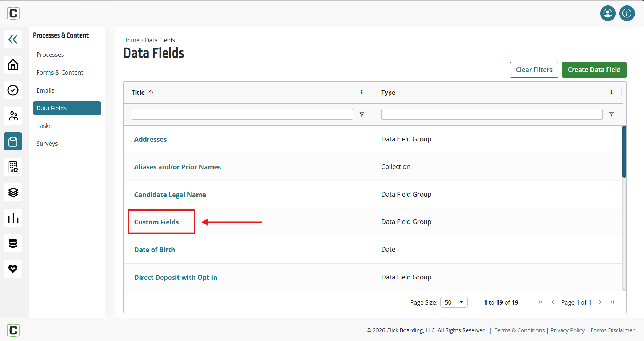Open the database icon in sidebar
The image size is (644, 341).
click(x=13, y=243)
